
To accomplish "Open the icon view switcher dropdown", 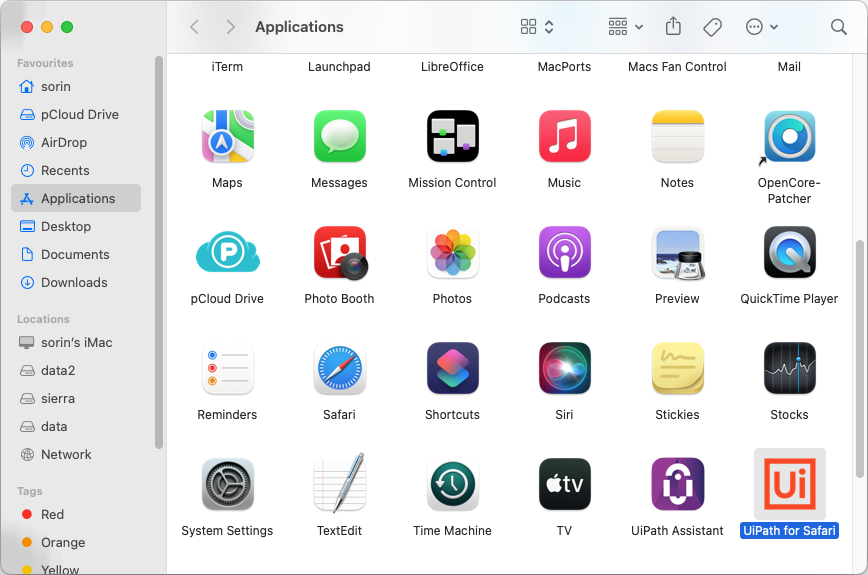I will (x=537, y=27).
